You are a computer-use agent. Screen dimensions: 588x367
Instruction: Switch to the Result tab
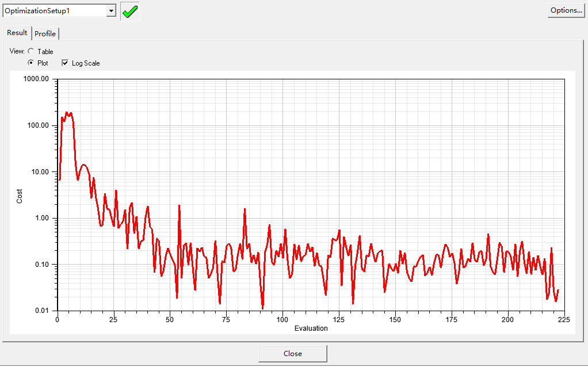(x=17, y=33)
